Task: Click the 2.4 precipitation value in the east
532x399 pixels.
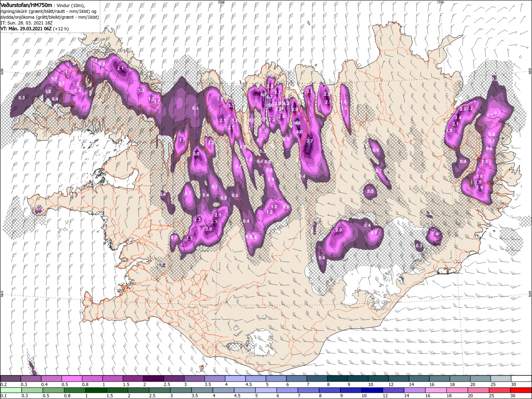Action: tap(458, 118)
